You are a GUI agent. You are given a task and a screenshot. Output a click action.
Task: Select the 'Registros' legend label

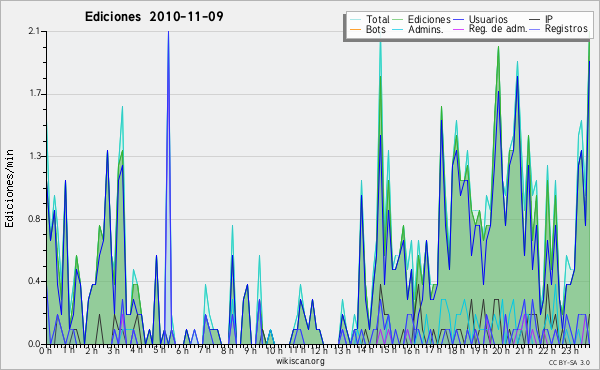coord(566,29)
